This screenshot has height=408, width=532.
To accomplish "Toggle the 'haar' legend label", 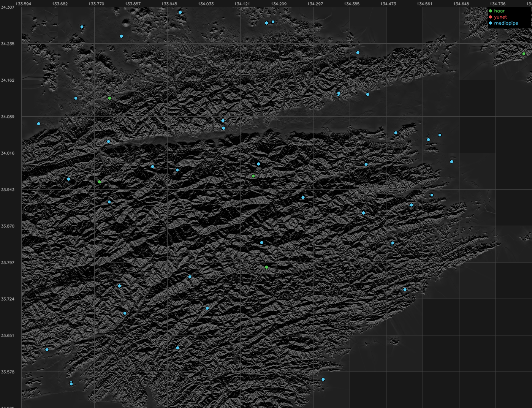I will click(499, 11).
